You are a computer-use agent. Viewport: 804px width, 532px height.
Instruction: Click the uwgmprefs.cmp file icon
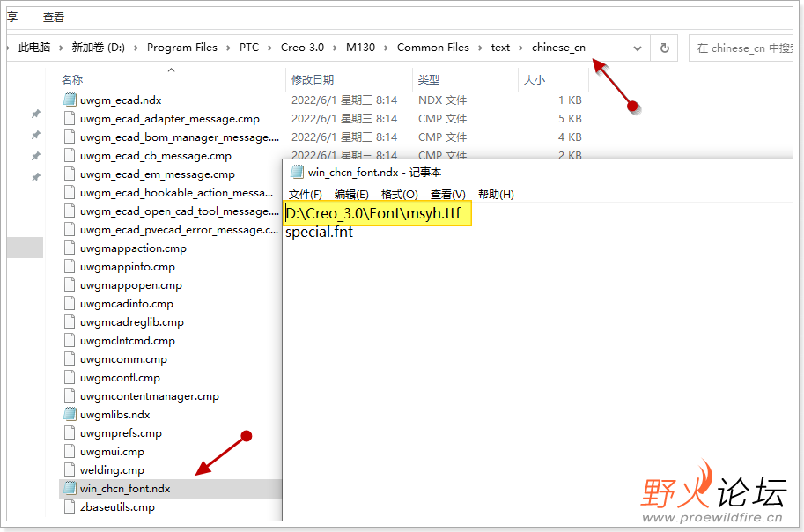(70, 432)
